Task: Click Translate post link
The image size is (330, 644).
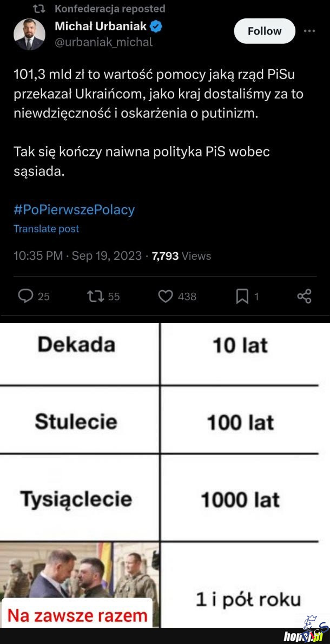Action: [47, 229]
